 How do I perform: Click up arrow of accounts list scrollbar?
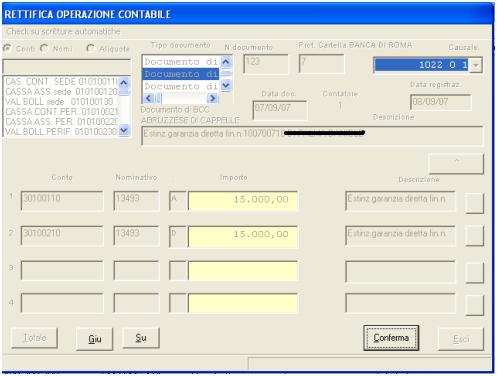124,82
